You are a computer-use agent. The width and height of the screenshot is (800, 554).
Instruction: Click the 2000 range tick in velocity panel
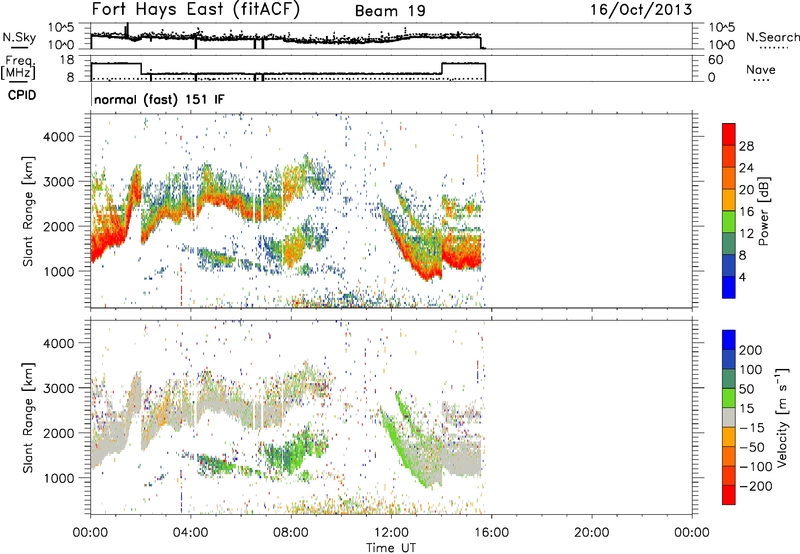(58, 433)
